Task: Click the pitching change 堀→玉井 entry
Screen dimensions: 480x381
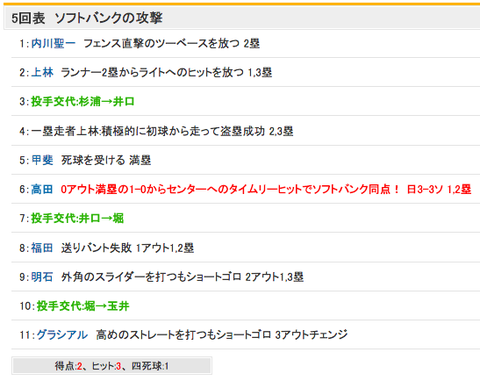Action: pos(83,306)
